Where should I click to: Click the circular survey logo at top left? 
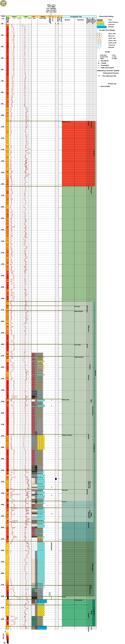point(3,3)
